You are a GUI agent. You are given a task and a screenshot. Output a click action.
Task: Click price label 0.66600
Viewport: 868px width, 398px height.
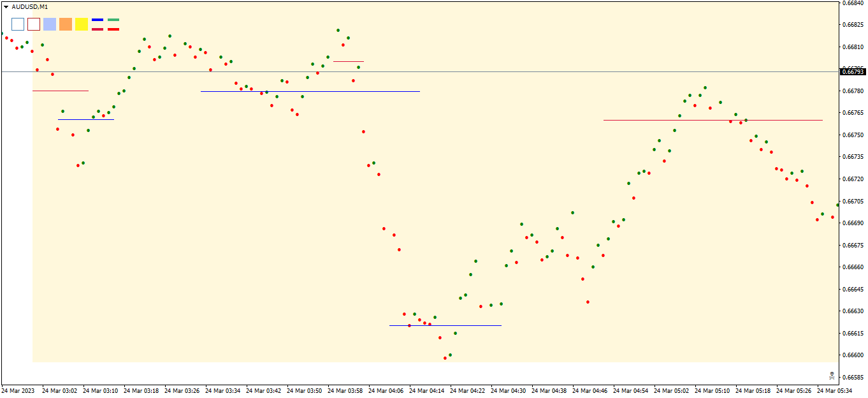(x=853, y=355)
